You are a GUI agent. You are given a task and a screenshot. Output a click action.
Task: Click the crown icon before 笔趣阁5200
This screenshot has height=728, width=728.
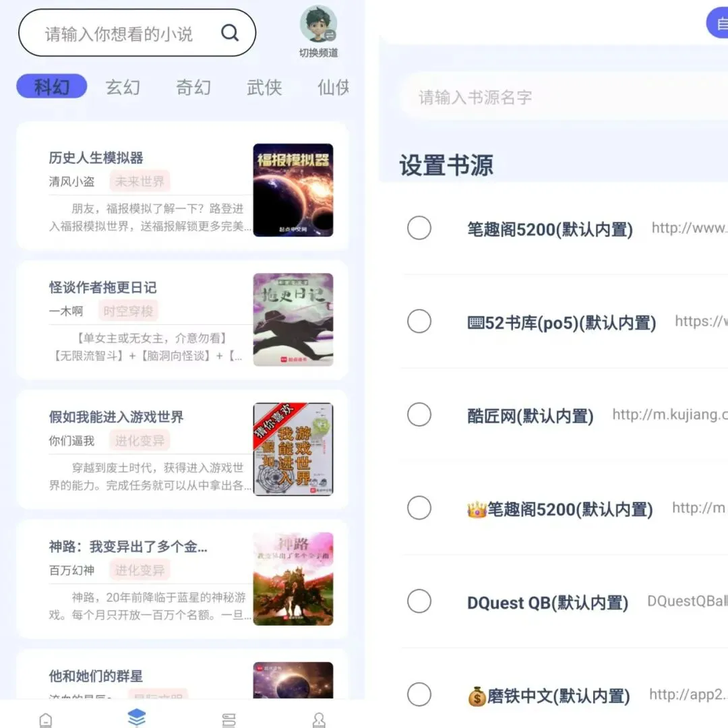477,510
